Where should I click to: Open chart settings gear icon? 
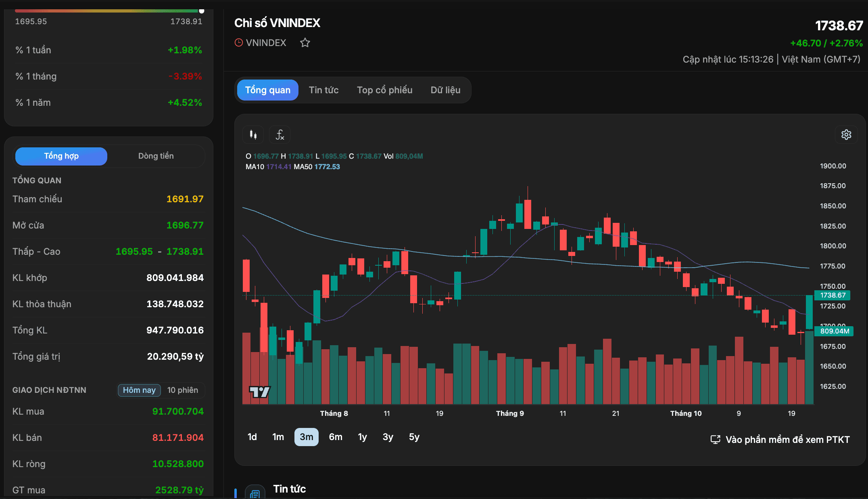click(x=846, y=134)
